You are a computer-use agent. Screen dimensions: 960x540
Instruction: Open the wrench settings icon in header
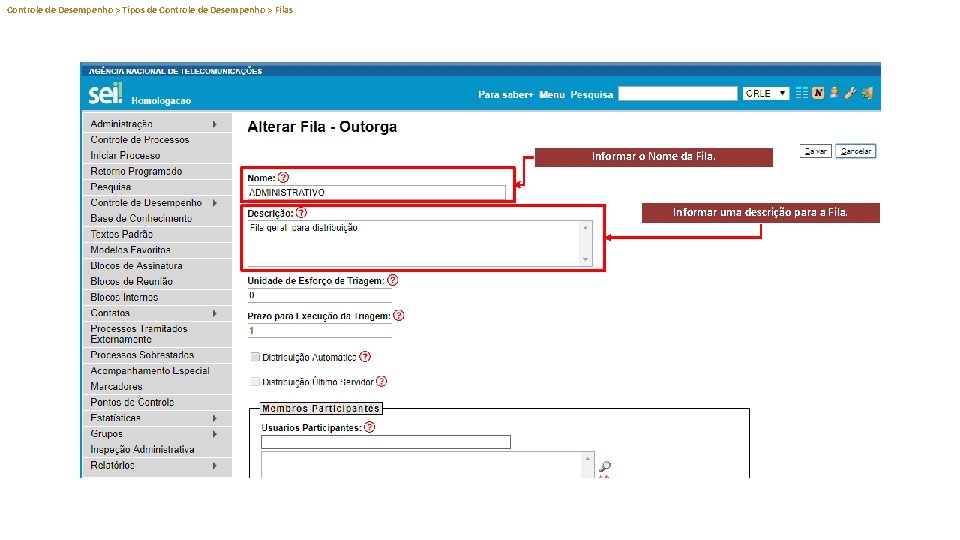(x=850, y=93)
